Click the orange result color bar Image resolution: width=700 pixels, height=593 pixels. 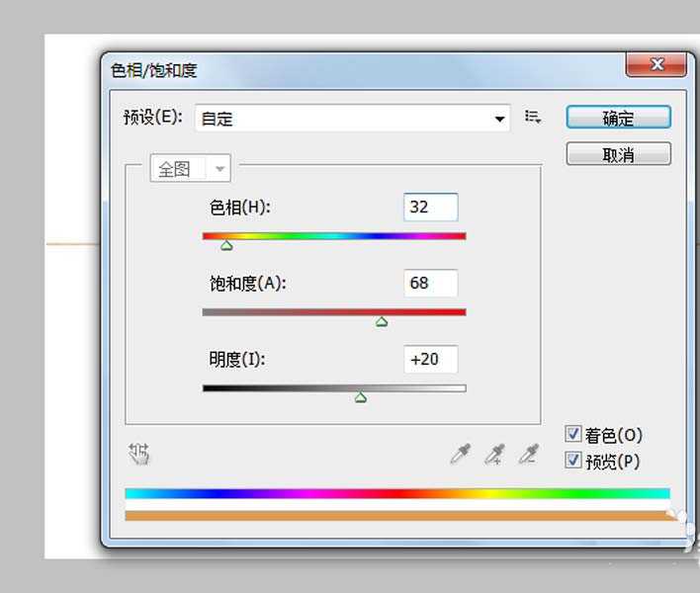pyautogui.click(x=396, y=515)
